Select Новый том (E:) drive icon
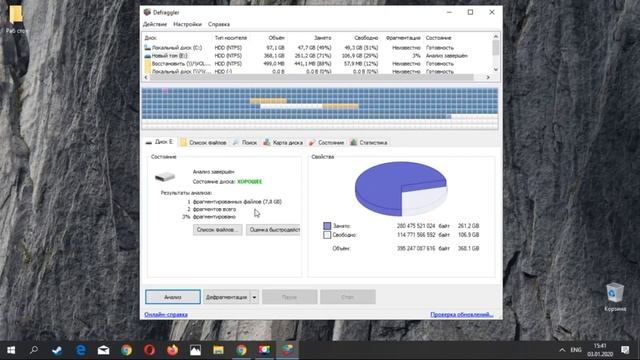This screenshot has height=360, width=640. coord(147,56)
